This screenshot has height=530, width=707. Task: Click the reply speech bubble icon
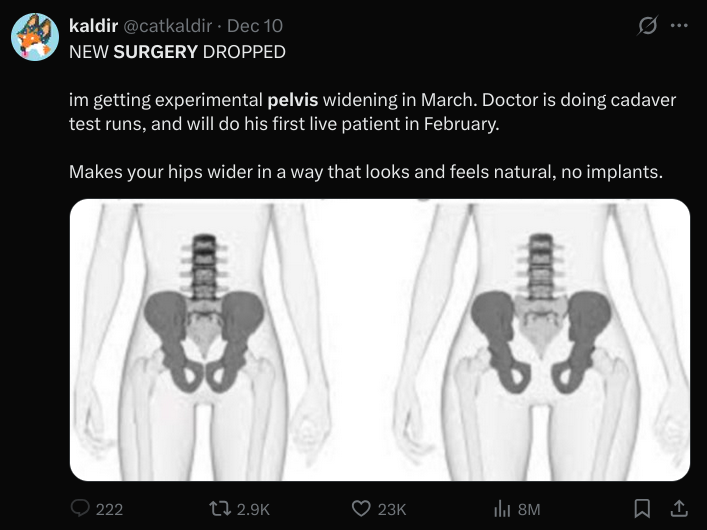(x=81, y=509)
